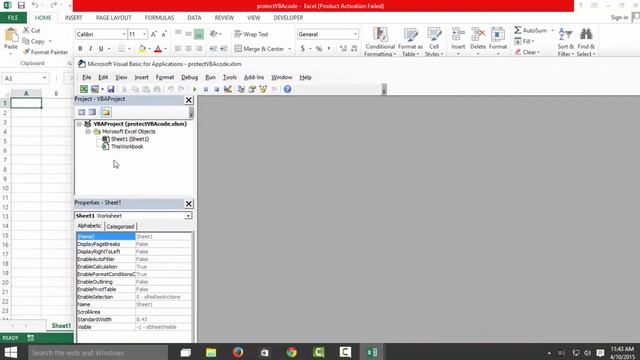Open the General number format dropdown
The height and width of the screenshot is (360, 640).
pyautogui.click(x=355, y=34)
